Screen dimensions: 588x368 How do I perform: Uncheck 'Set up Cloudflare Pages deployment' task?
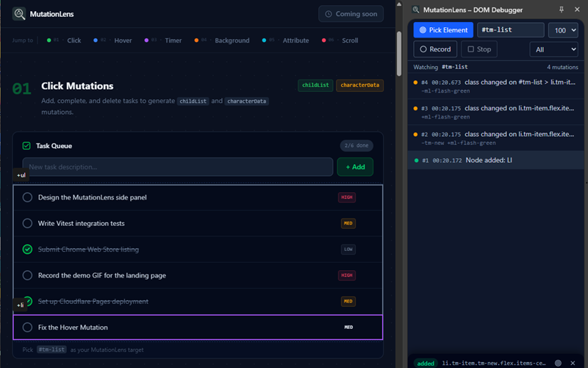click(28, 301)
